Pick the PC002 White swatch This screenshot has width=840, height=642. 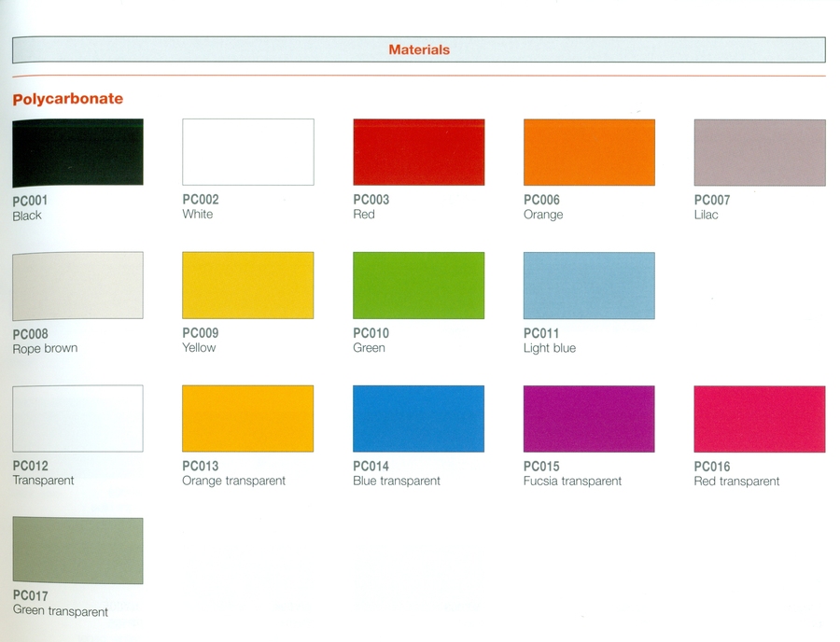[x=248, y=152]
